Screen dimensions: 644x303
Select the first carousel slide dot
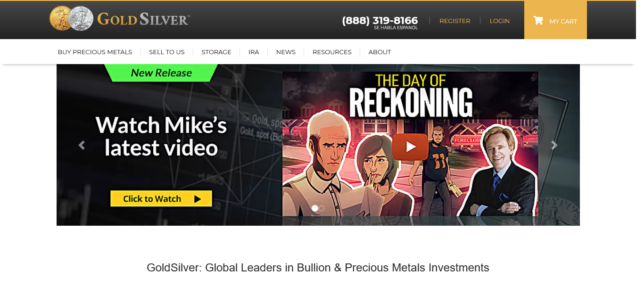(x=315, y=208)
